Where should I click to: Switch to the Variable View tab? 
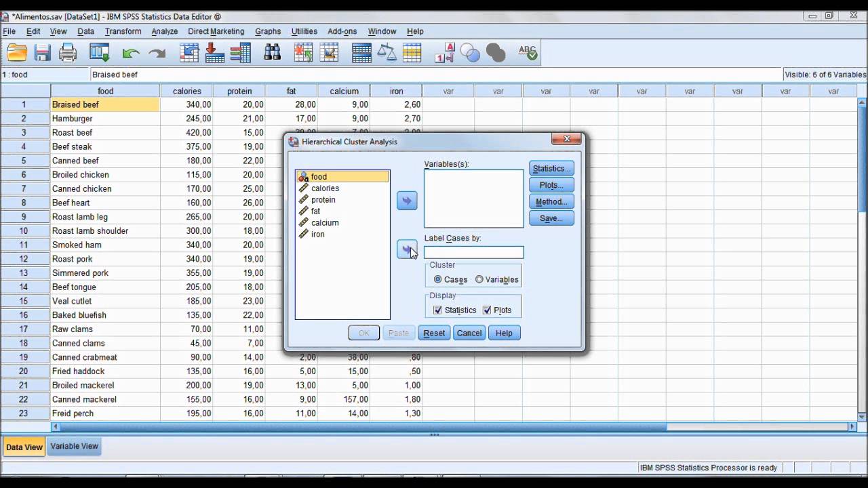tap(75, 446)
